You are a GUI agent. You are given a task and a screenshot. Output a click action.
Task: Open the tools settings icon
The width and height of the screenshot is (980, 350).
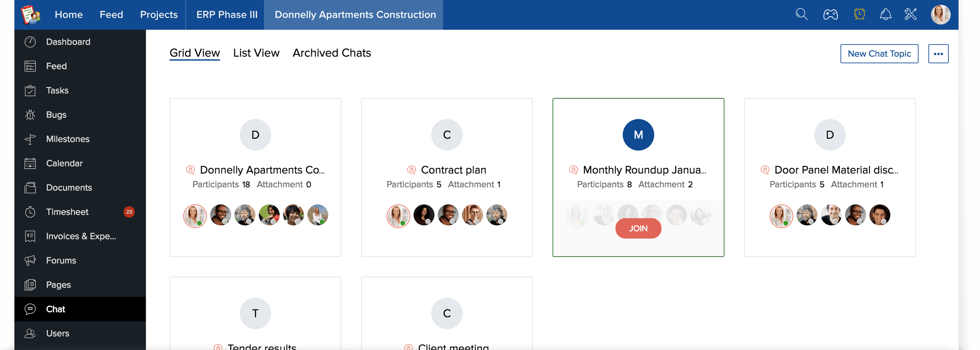(x=910, y=14)
